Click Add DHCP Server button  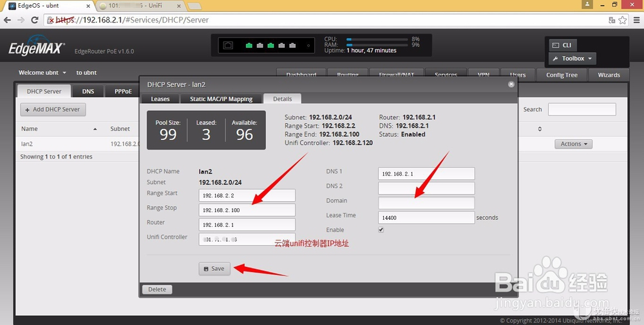[53, 110]
